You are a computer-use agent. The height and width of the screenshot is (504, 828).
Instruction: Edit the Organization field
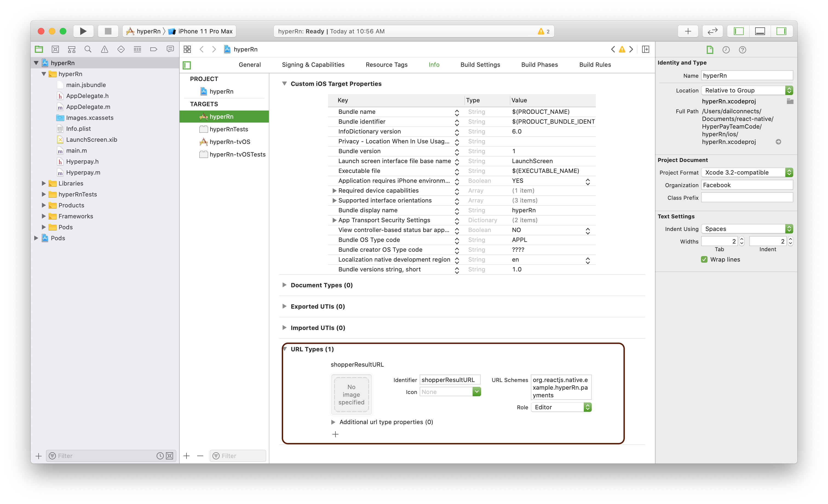747,185
